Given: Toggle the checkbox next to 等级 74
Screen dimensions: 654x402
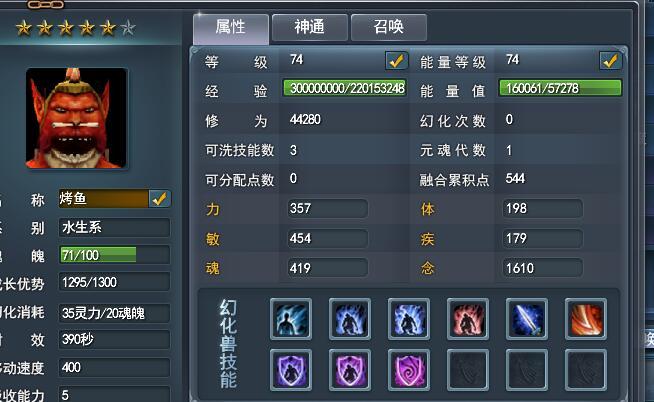Looking at the screenshot, I should point(396,61).
